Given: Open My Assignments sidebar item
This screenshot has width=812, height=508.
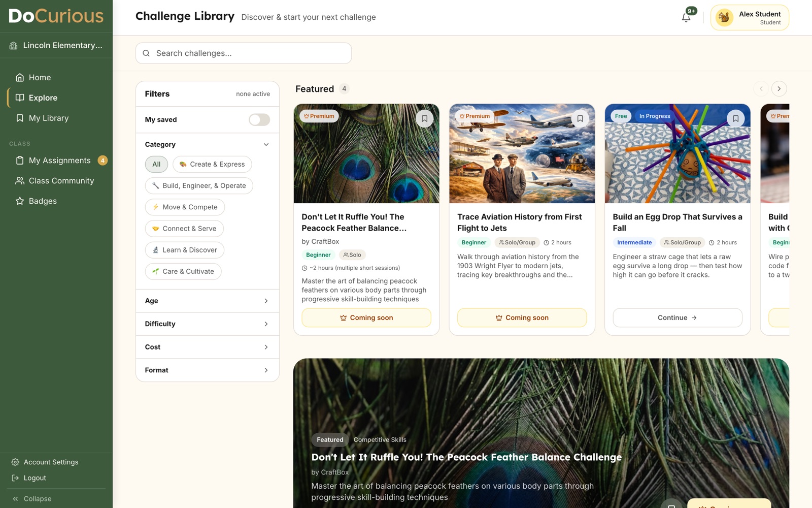Looking at the screenshot, I should [x=56, y=161].
